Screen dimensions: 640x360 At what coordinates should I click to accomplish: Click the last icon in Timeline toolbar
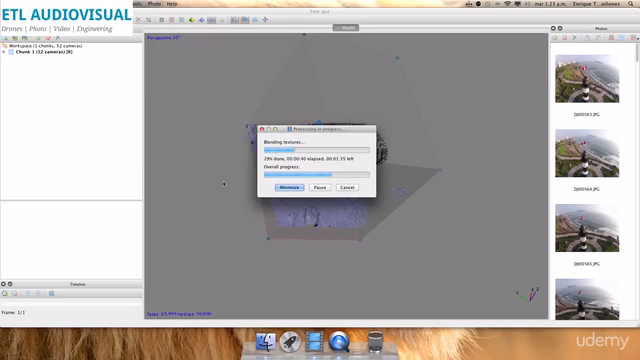coord(51,293)
